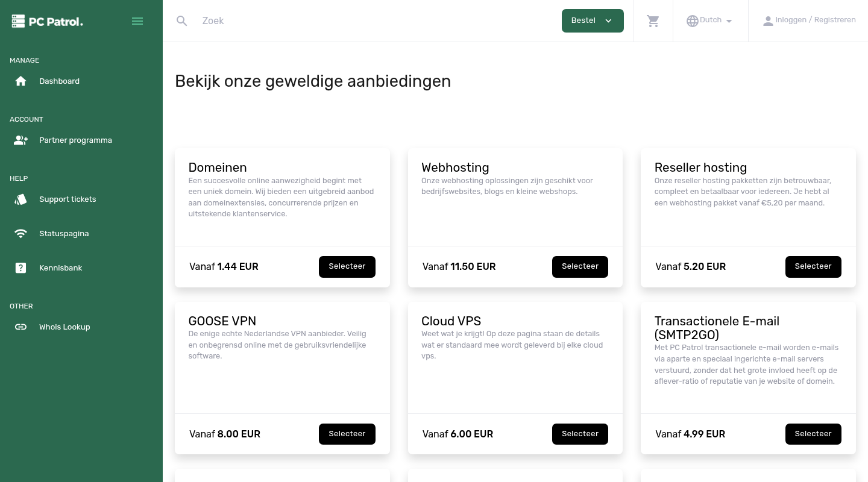
Task: Click the person icon next to Inloggen
Action: [x=768, y=20]
